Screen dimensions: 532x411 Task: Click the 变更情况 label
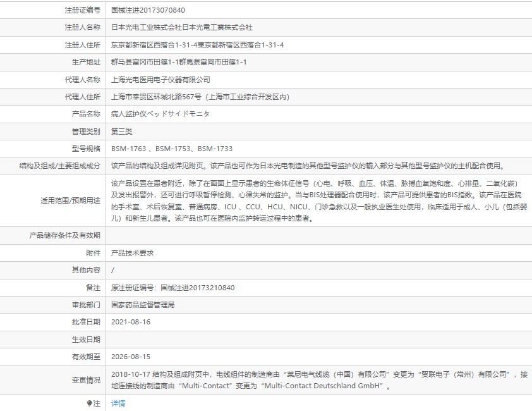(x=86, y=380)
